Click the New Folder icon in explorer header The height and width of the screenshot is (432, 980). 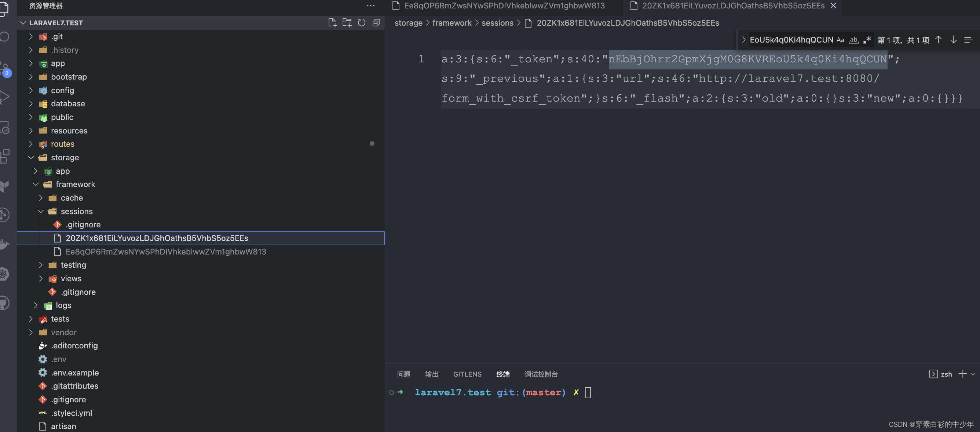point(347,23)
